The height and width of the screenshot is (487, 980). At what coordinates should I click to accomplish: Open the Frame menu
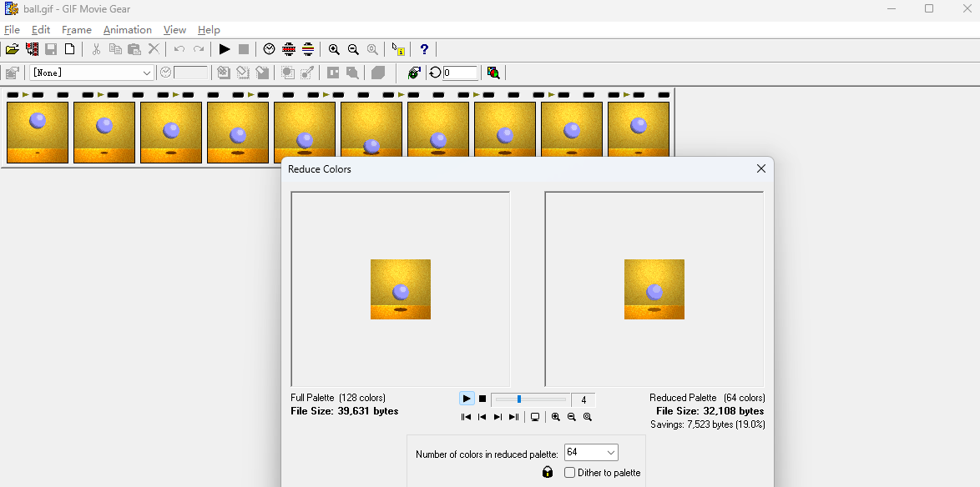77,30
